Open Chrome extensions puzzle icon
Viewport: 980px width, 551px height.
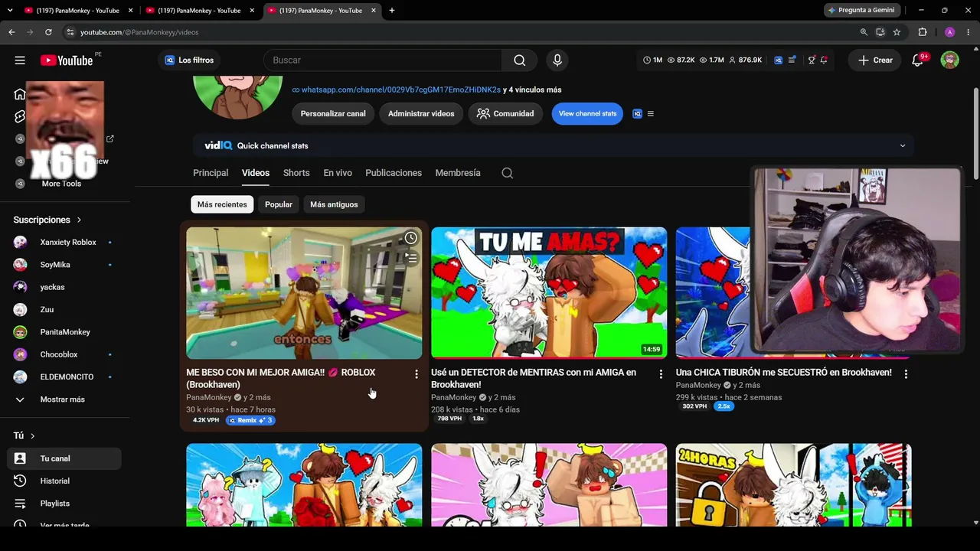click(x=923, y=32)
